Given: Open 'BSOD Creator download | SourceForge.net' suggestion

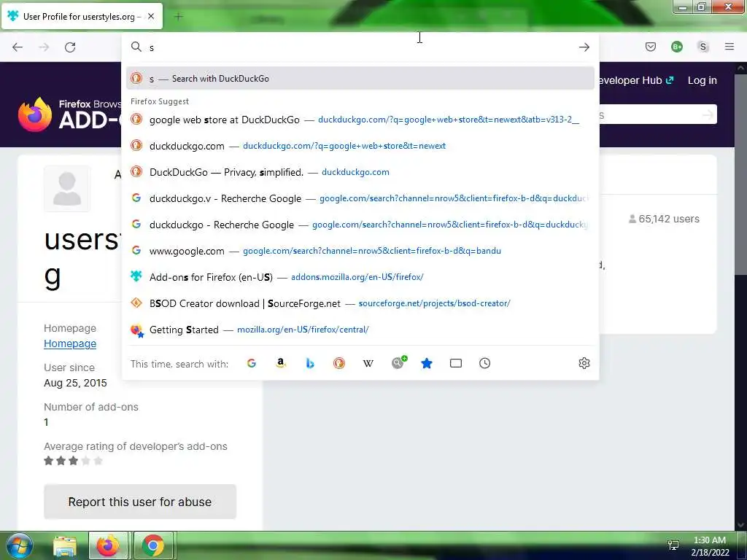Looking at the screenshot, I should [x=360, y=303].
